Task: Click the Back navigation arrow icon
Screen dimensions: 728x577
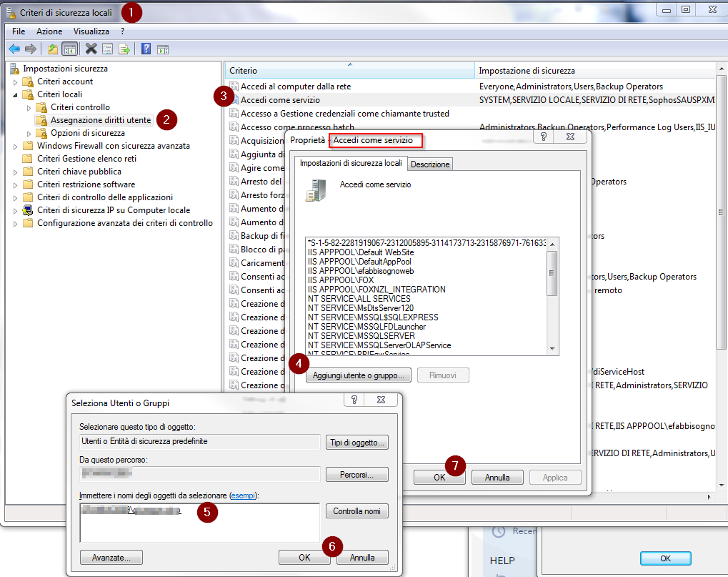Action: [x=14, y=49]
